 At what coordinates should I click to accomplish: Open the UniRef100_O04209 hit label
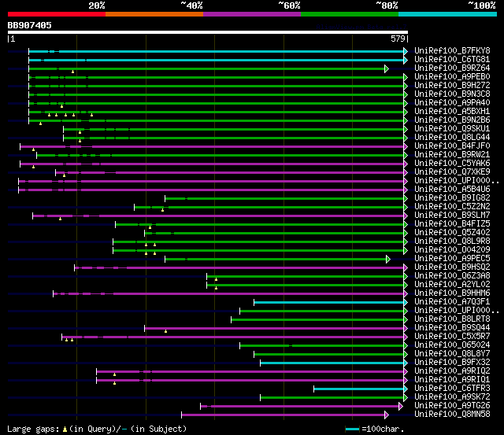(452, 250)
